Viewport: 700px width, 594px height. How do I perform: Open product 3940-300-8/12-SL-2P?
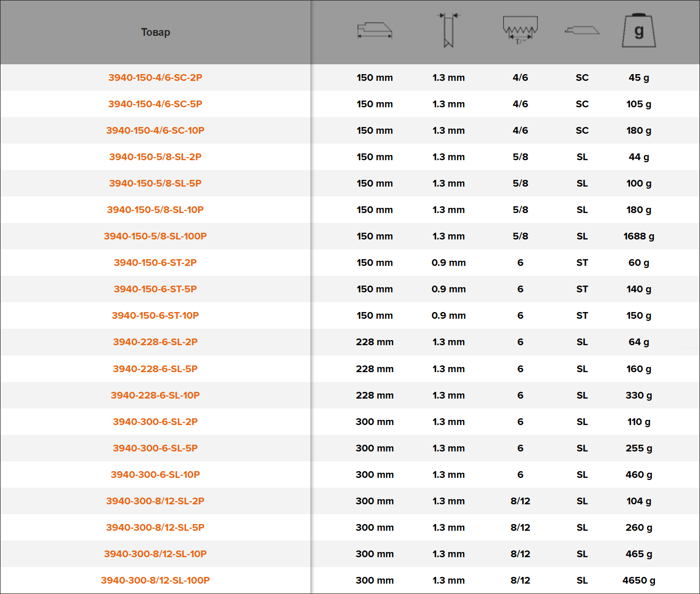coord(155,501)
